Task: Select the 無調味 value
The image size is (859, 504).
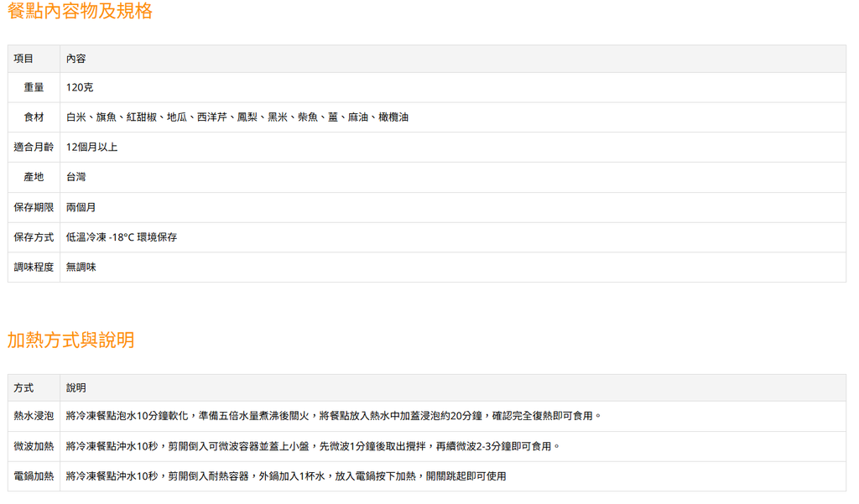Action: click(81, 268)
